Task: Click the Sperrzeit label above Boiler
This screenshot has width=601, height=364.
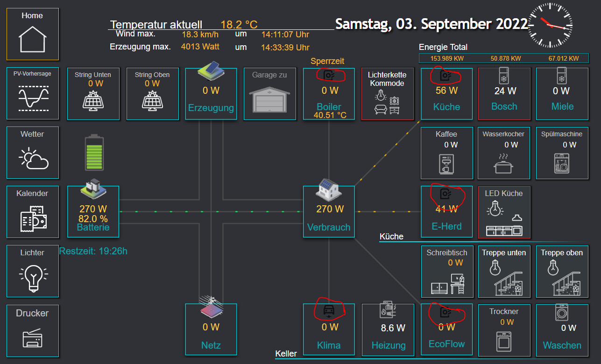Action: [327, 61]
